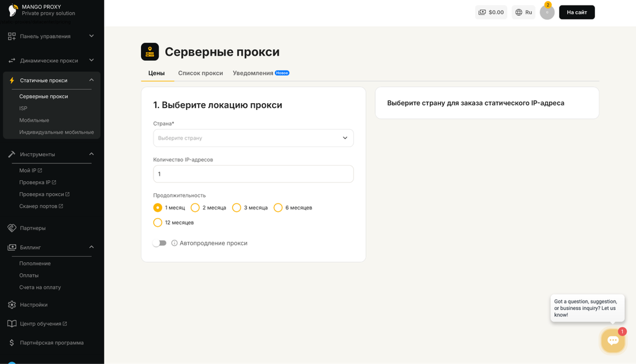This screenshot has width=636, height=364.
Task: Click the balance wallet icon
Action: pyautogui.click(x=482, y=12)
